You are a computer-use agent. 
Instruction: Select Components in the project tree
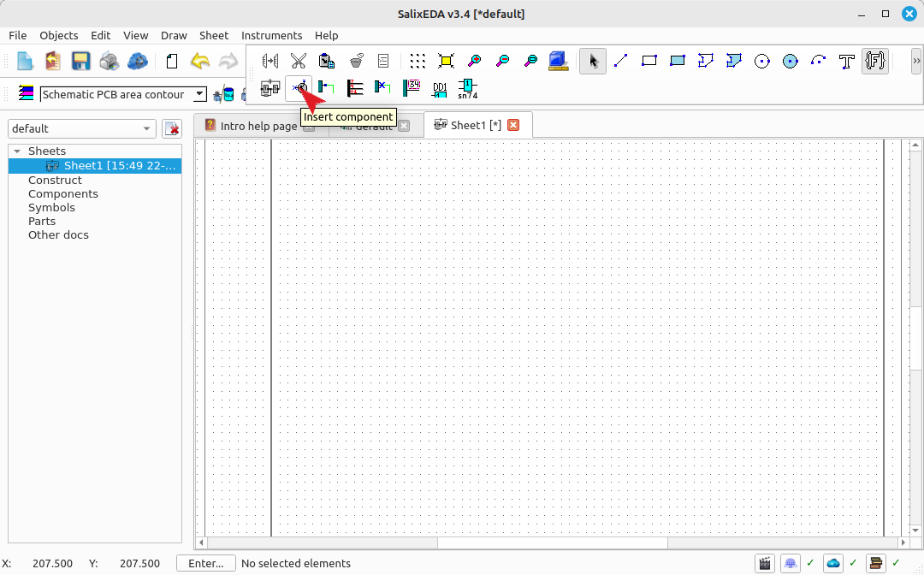coord(63,194)
